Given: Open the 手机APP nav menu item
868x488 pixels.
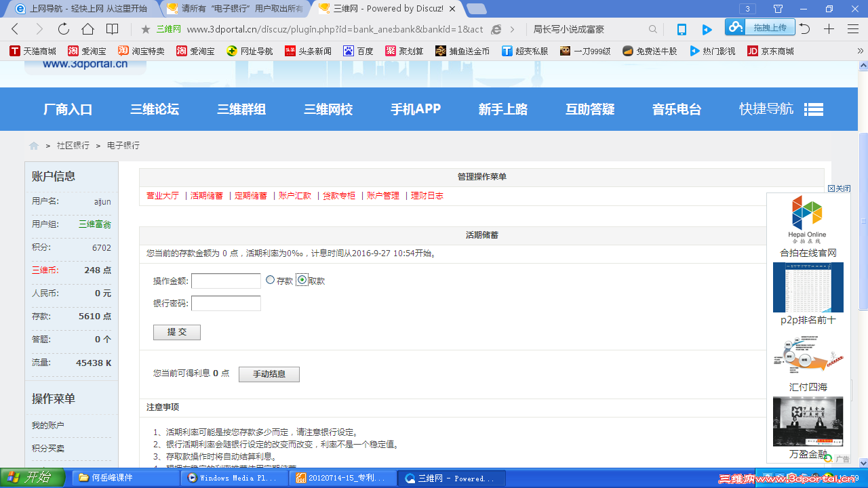Looking at the screenshot, I should [416, 109].
